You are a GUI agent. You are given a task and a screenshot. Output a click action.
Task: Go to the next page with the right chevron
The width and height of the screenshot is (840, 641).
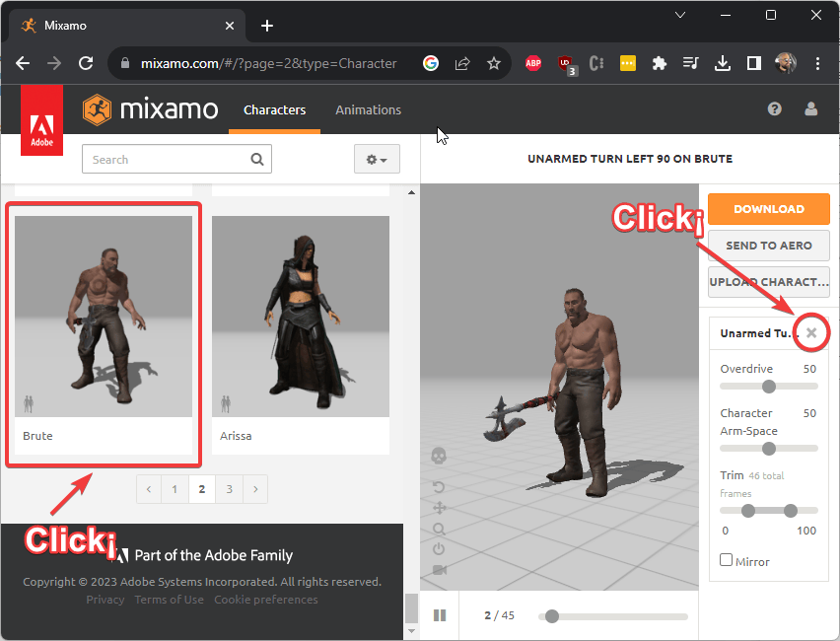(255, 489)
